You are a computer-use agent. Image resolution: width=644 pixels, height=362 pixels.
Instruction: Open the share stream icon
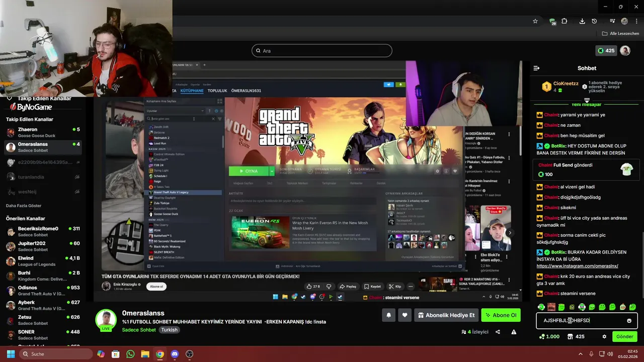498,332
